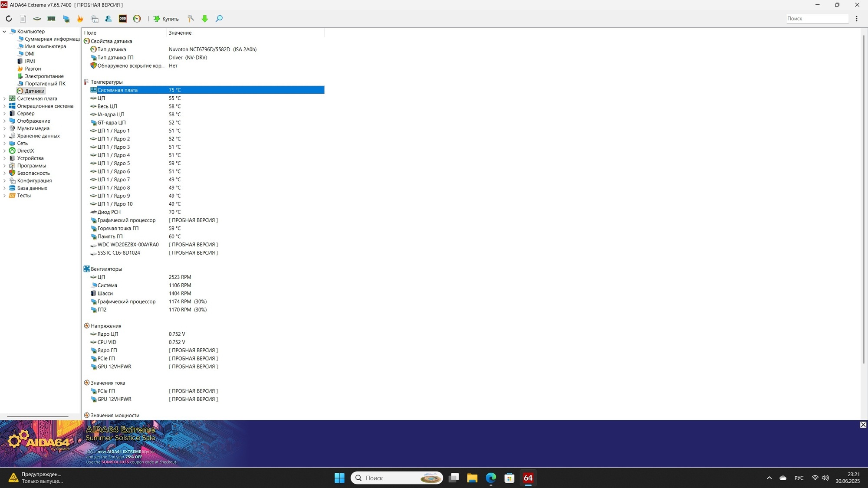Click the Купить button
Image resolution: width=868 pixels, height=488 pixels.
point(166,19)
